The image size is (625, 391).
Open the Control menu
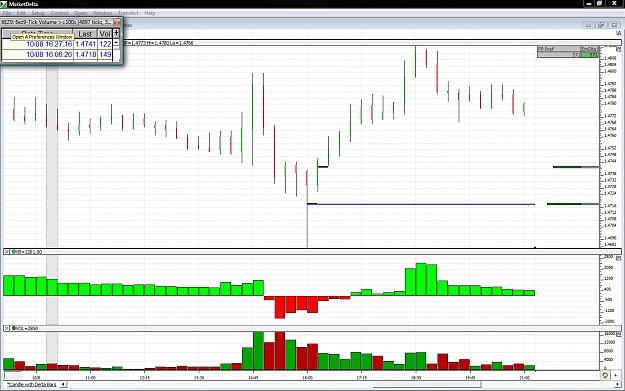59,13
